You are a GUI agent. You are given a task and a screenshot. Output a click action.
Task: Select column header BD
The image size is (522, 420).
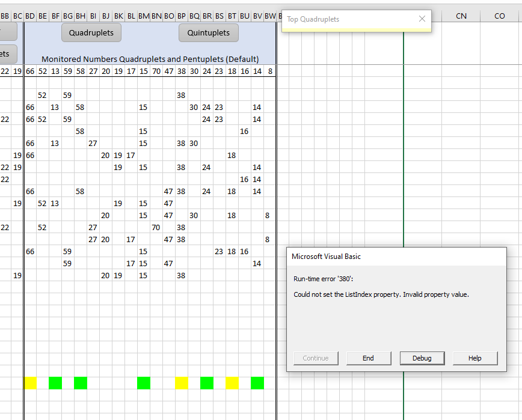pos(30,16)
